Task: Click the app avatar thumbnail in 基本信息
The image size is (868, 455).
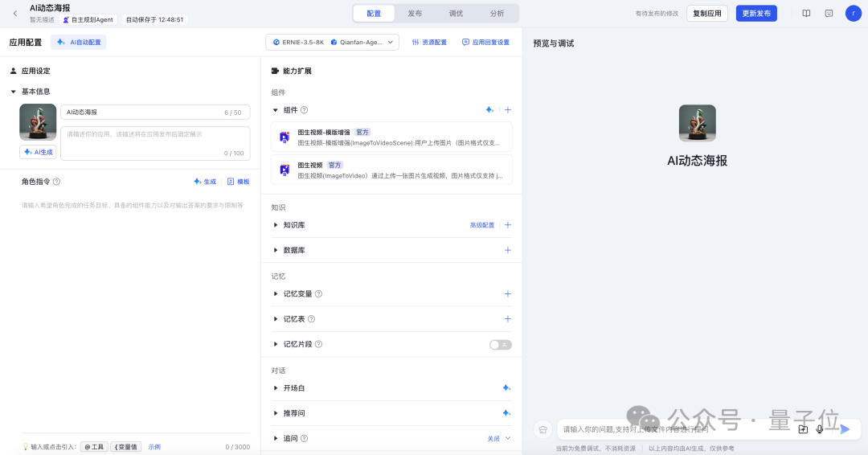Action: 38,122
